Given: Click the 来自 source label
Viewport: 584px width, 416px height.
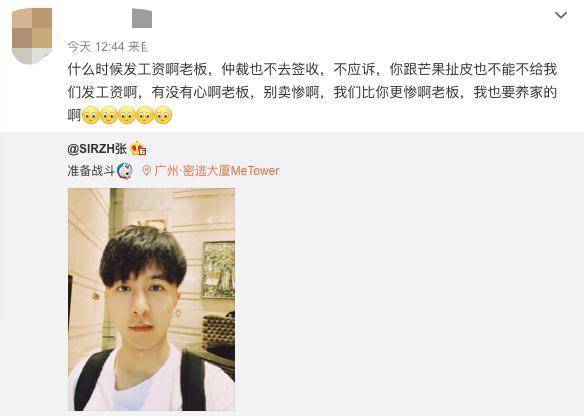Looking at the screenshot, I should pos(138,47).
